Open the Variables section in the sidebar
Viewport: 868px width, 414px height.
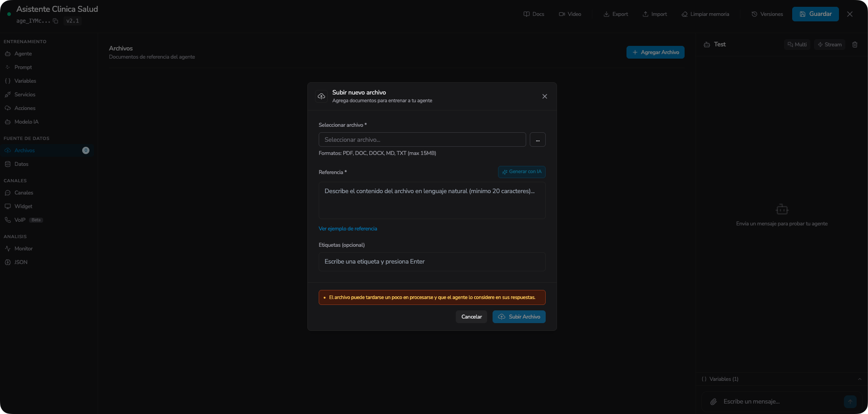[x=47, y=81]
